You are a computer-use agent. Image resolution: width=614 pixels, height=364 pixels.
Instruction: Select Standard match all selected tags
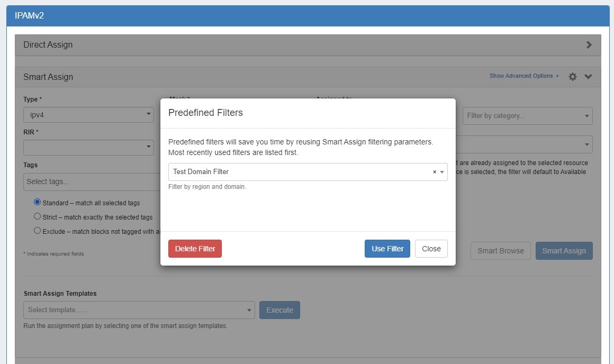(37, 202)
